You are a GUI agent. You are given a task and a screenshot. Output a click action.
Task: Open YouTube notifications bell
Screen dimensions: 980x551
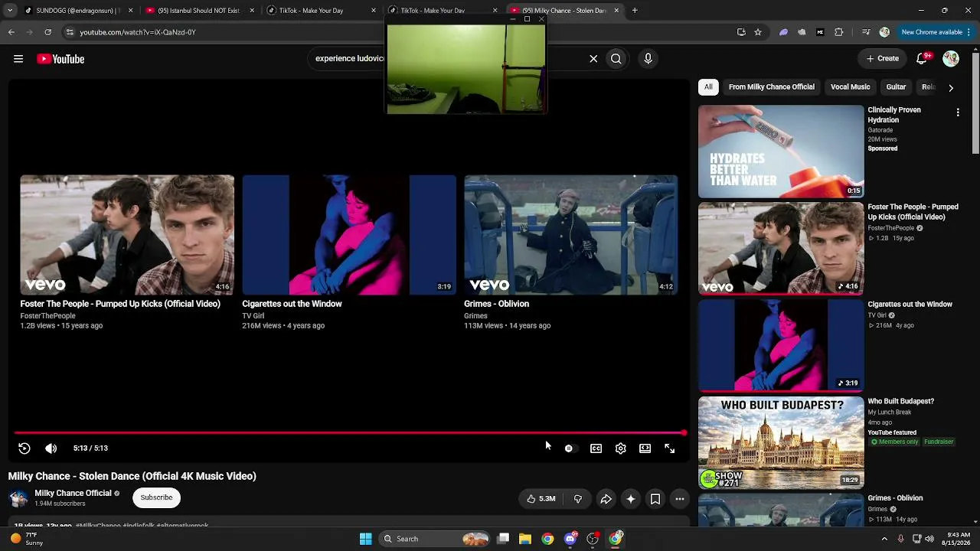pos(923,59)
